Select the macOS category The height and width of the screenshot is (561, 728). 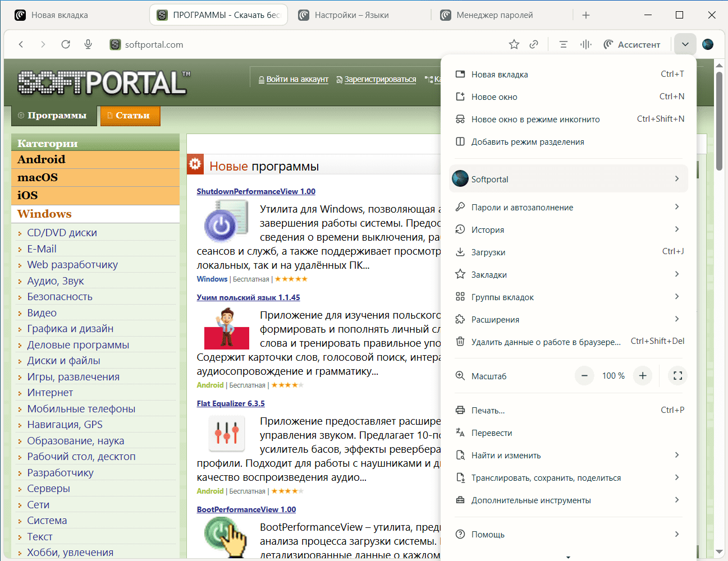pyautogui.click(x=95, y=177)
